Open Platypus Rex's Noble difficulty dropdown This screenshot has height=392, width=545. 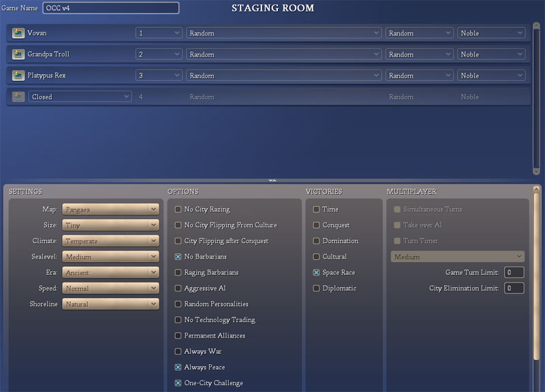pos(491,76)
